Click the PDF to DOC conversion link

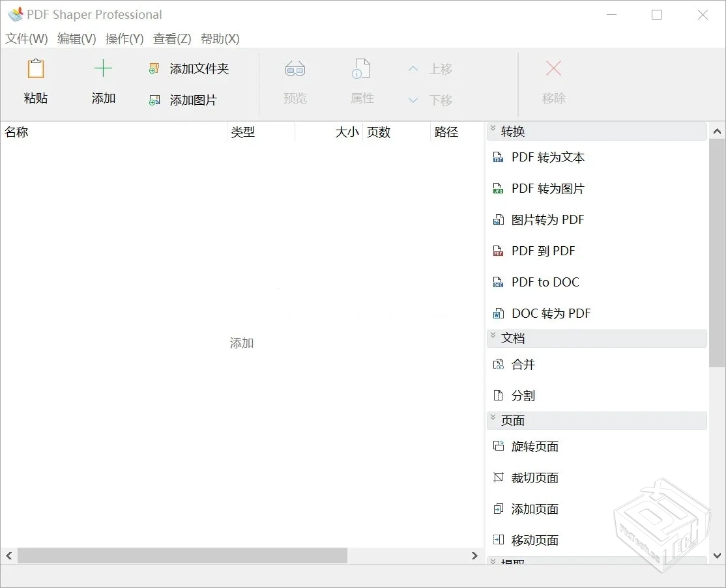pos(545,282)
